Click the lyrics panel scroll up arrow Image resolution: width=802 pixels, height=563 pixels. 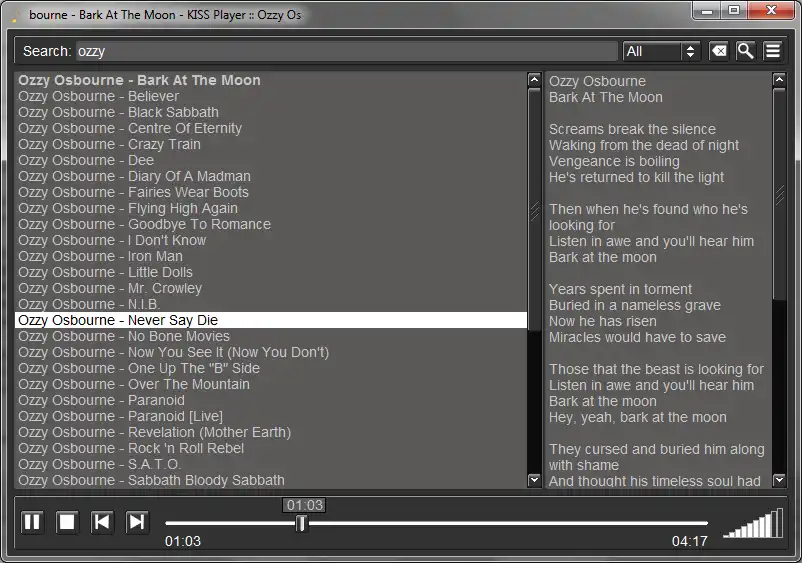pyautogui.click(x=779, y=79)
